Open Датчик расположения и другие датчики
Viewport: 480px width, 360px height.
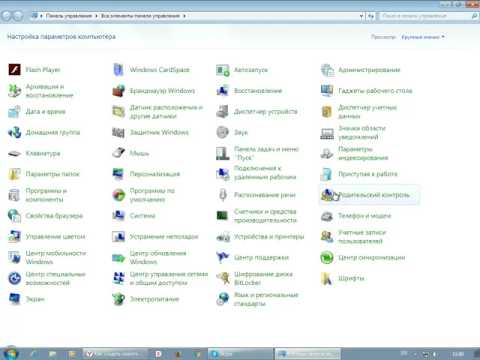pos(166,112)
